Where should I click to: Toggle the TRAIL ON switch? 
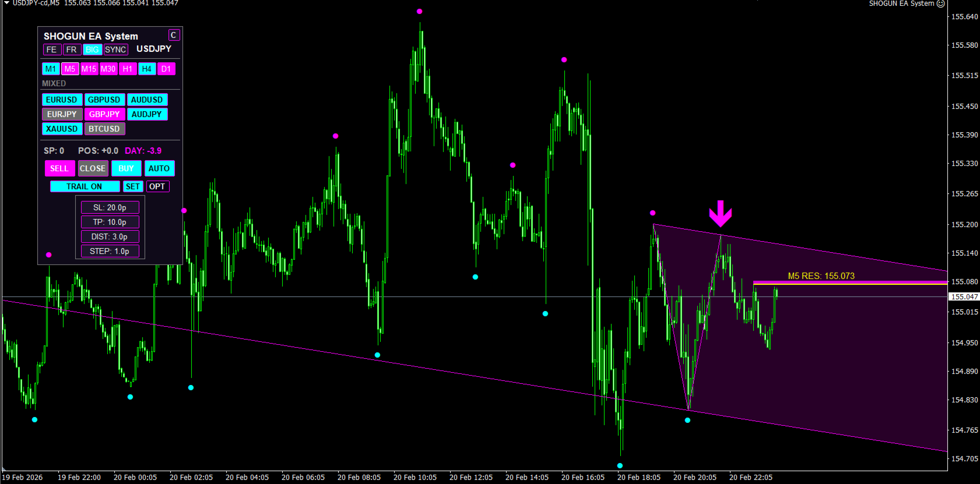coord(85,186)
